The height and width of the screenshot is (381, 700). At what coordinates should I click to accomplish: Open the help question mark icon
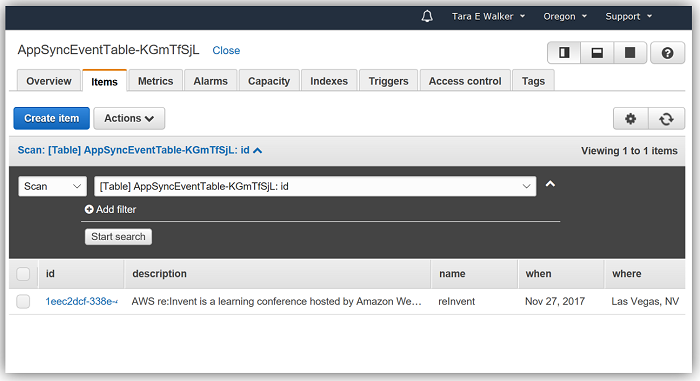click(x=667, y=53)
